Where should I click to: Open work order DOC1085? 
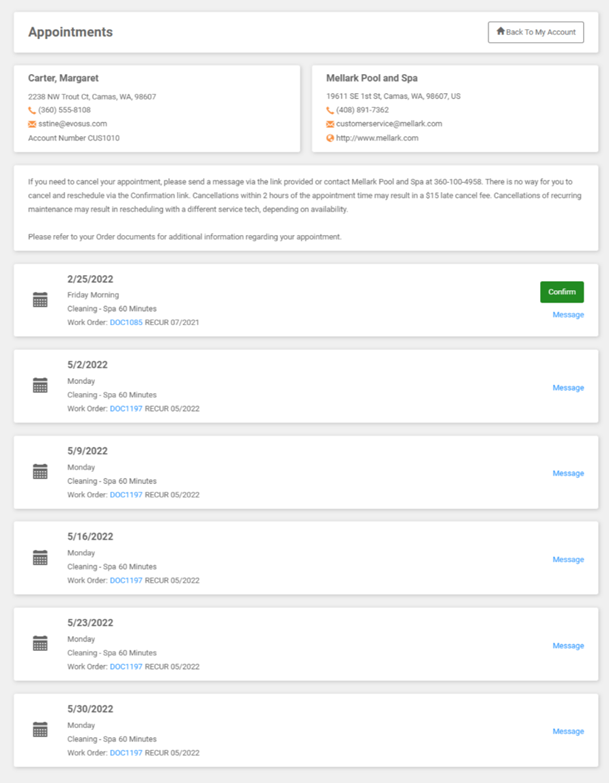[x=126, y=322]
